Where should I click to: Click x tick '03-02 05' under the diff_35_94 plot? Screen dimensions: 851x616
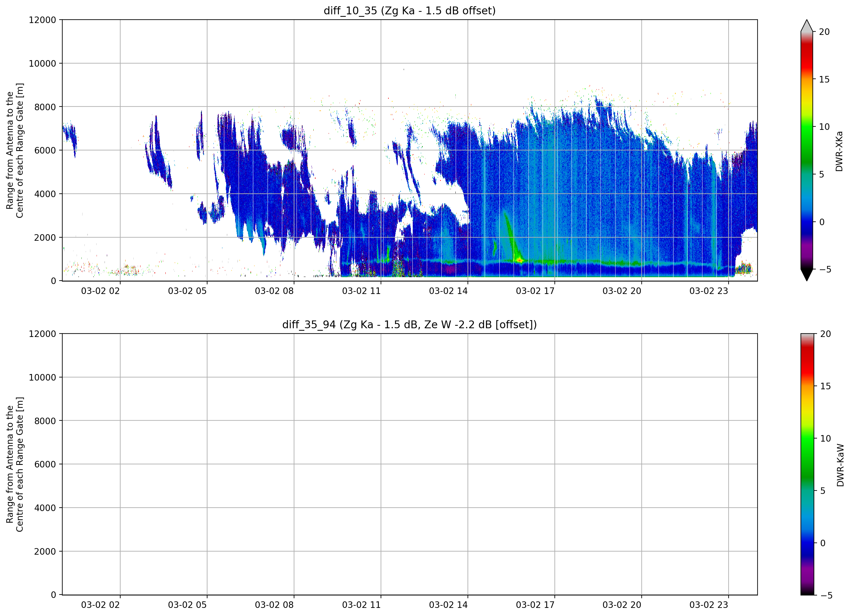pos(187,605)
